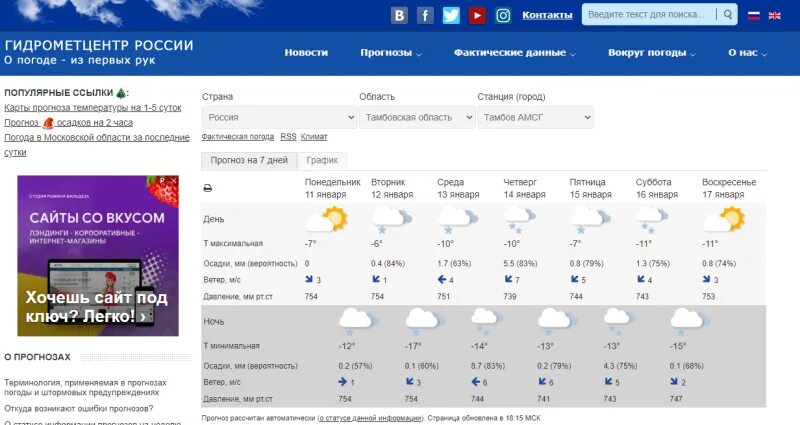Open the Страна dropdown showing Россия
The width and height of the screenshot is (800, 425).
point(279,117)
